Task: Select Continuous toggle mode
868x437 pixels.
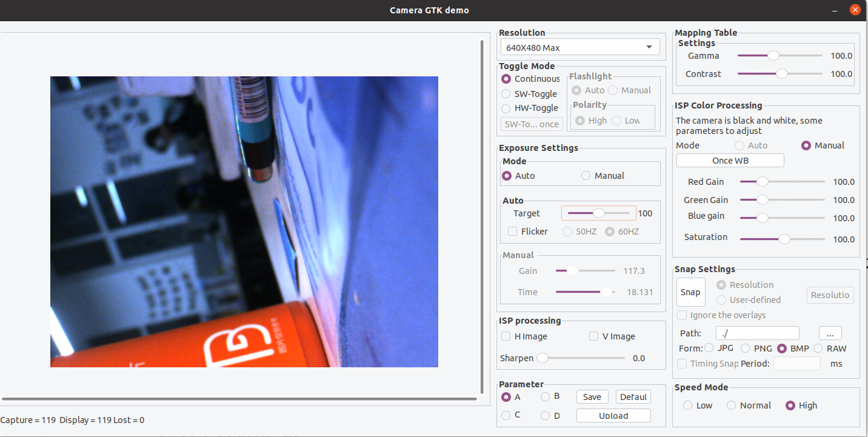Action: coord(506,79)
